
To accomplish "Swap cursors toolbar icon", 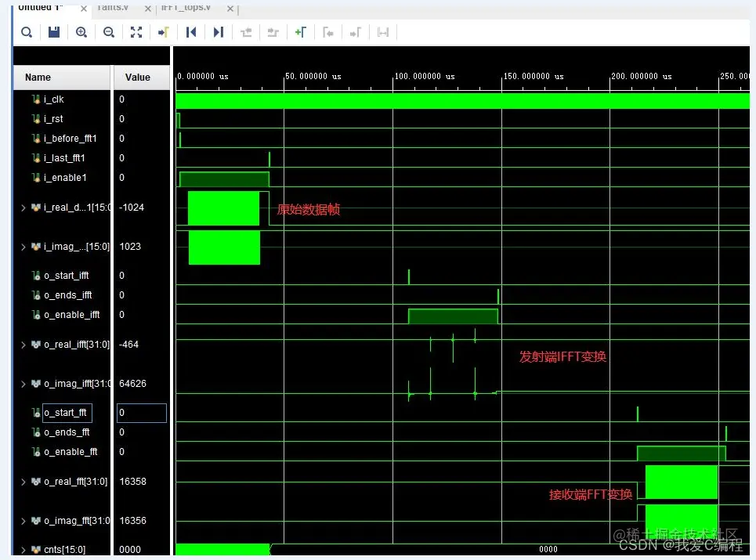I will point(383,32).
